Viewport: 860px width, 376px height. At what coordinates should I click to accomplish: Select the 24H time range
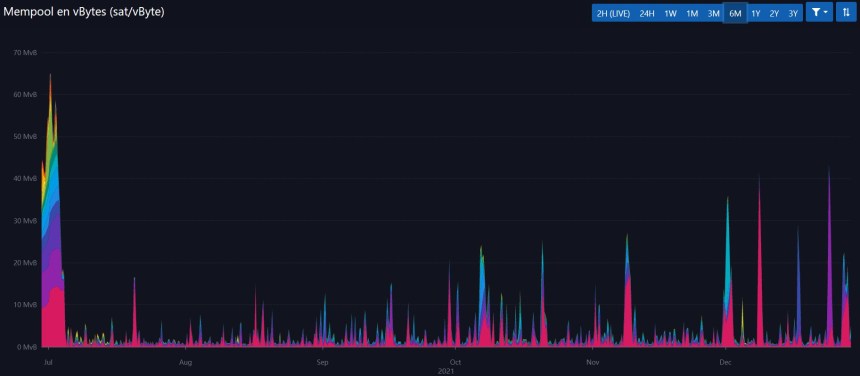point(647,13)
